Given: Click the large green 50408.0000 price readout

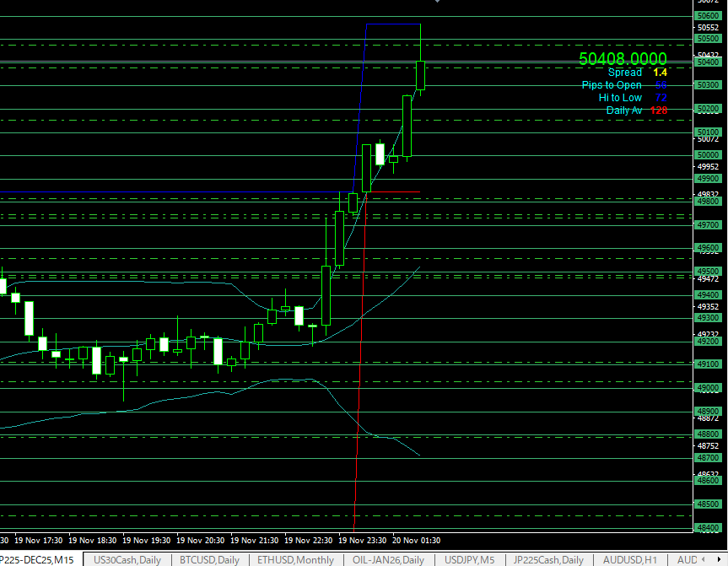Looking at the screenshot, I should [x=623, y=59].
